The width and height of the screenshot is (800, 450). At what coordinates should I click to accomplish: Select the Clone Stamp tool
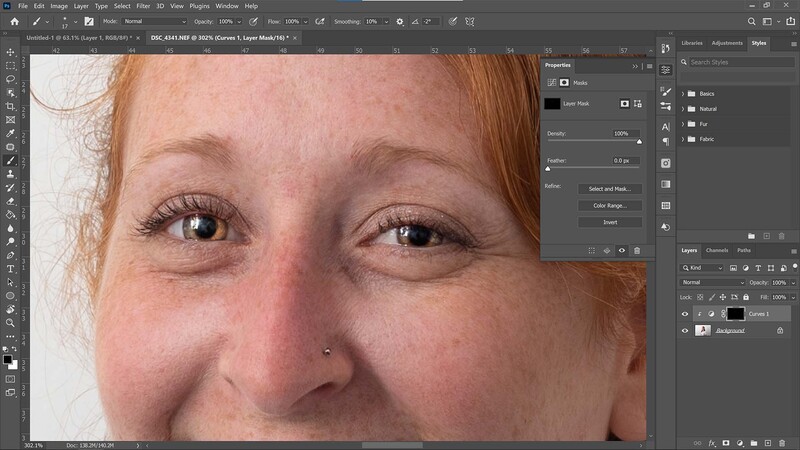pos(10,174)
